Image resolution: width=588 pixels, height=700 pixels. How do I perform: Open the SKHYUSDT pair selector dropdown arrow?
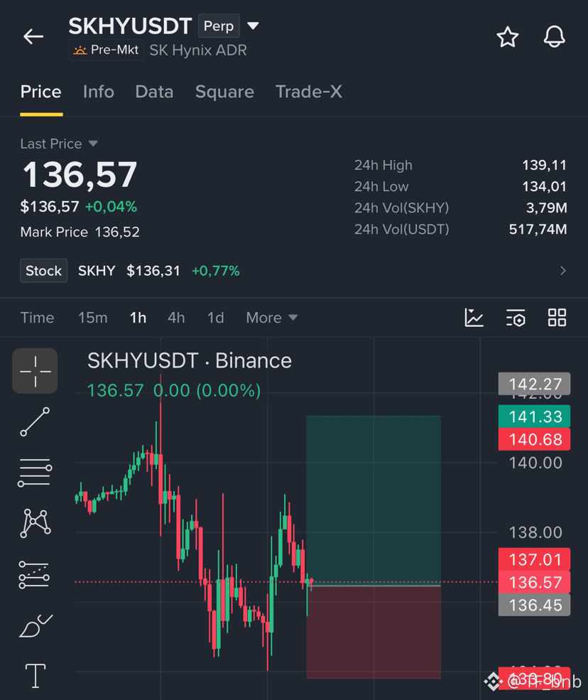(253, 26)
